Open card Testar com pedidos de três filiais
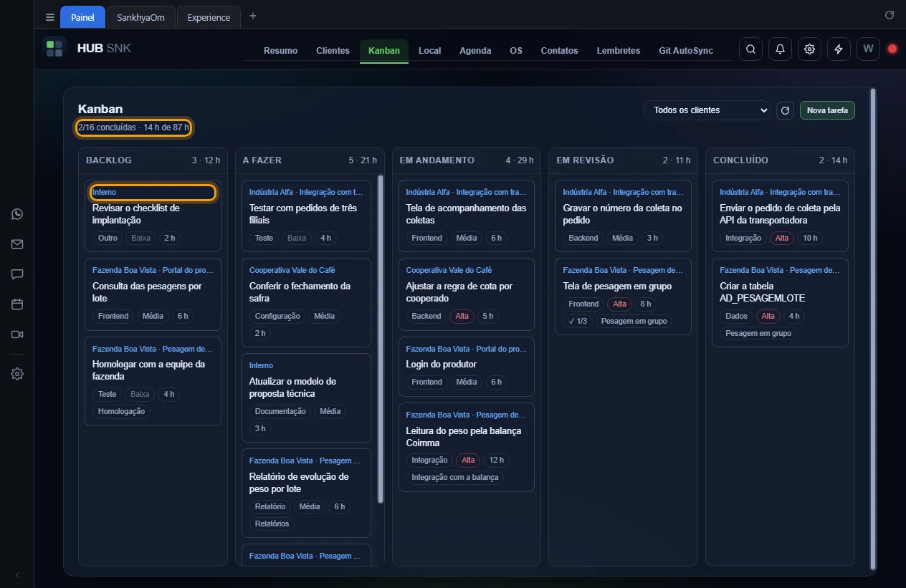906x588 pixels. 306,216
